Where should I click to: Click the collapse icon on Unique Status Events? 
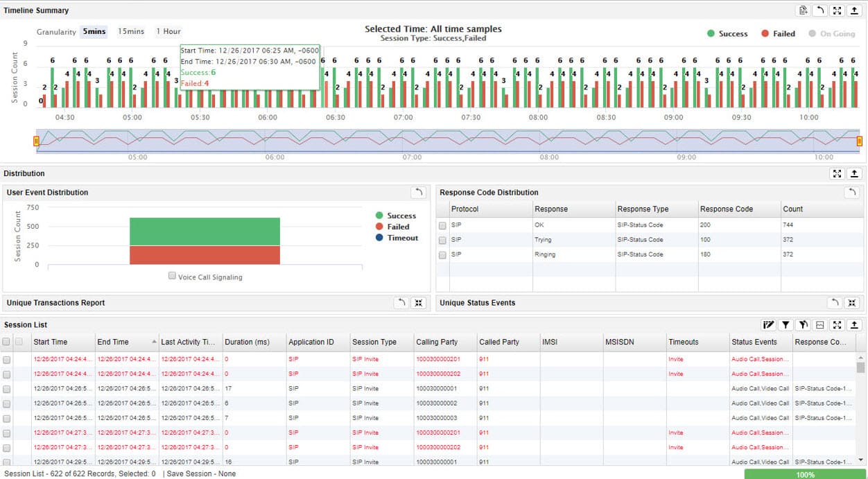[x=853, y=303]
